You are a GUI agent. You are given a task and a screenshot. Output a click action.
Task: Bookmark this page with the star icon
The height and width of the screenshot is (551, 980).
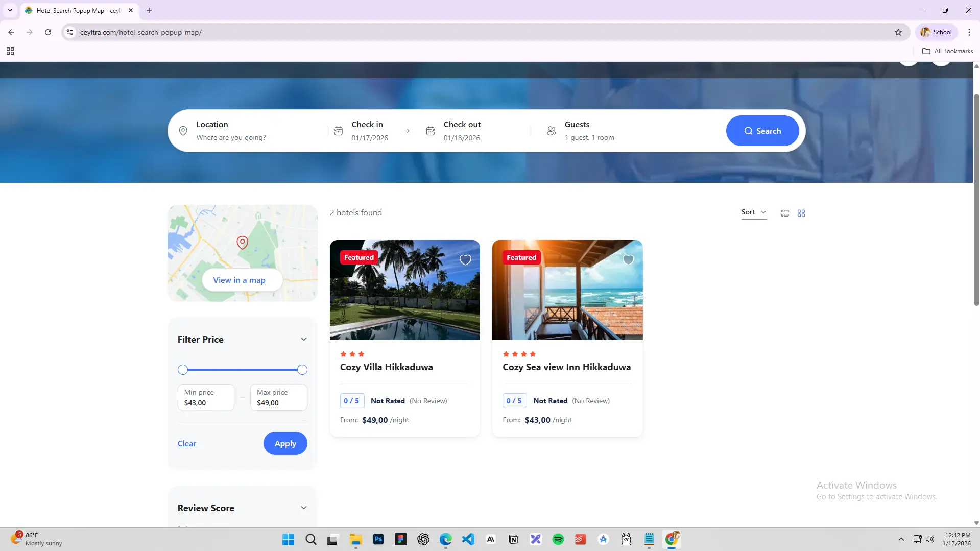[x=898, y=32]
